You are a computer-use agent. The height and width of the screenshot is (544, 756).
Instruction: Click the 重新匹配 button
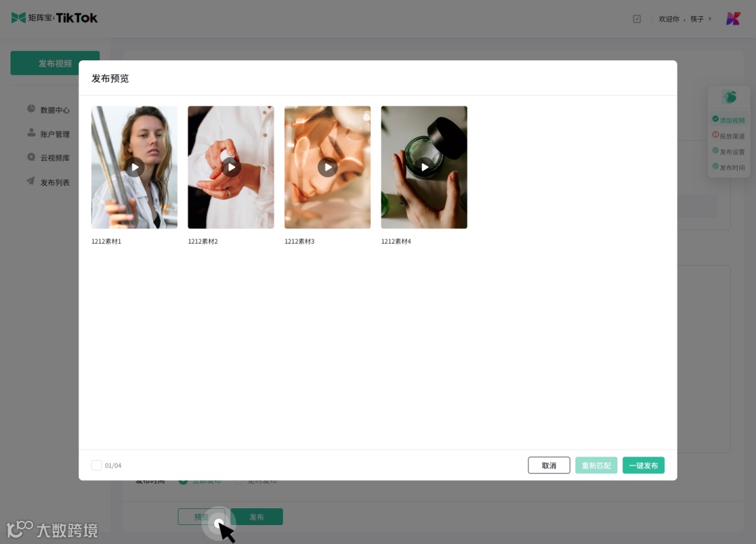596,466
